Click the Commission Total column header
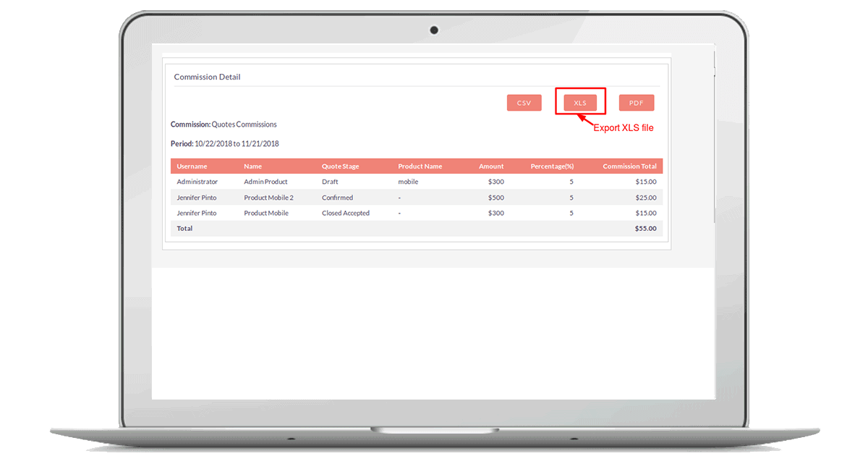Screen dimensions: 868x456 pos(629,166)
